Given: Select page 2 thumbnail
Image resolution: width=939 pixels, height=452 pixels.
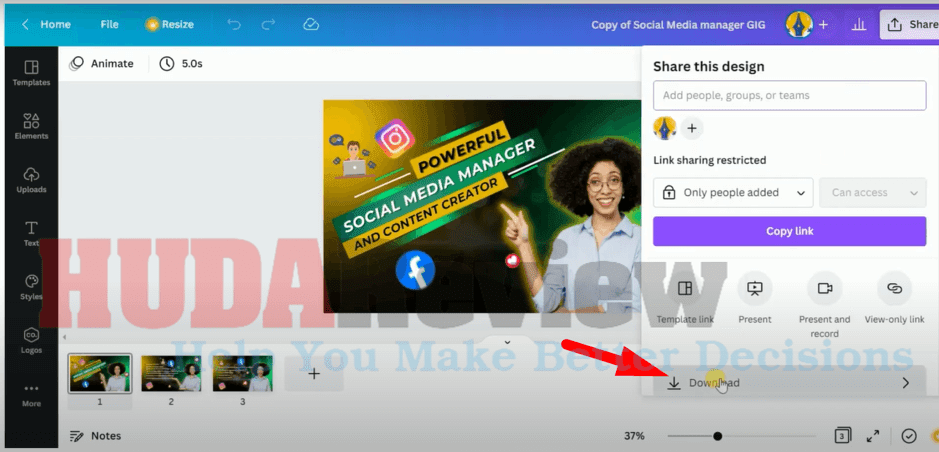Looking at the screenshot, I should [171, 373].
